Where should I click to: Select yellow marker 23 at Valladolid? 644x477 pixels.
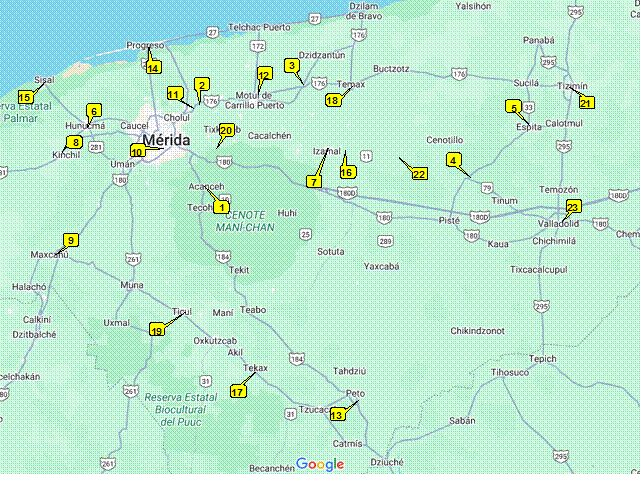point(572,207)
